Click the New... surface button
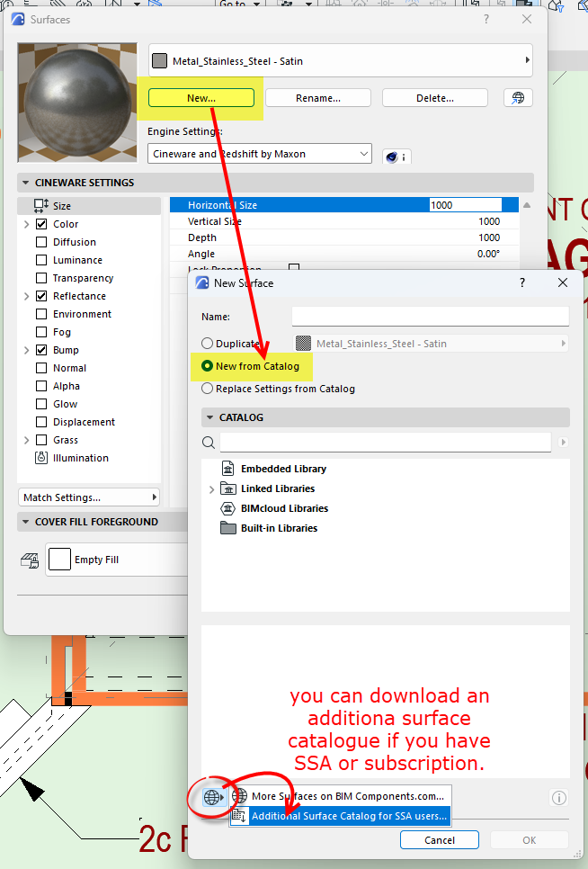Screen dimensions: 588x869 pyautogui.click(x=201, y=98)
